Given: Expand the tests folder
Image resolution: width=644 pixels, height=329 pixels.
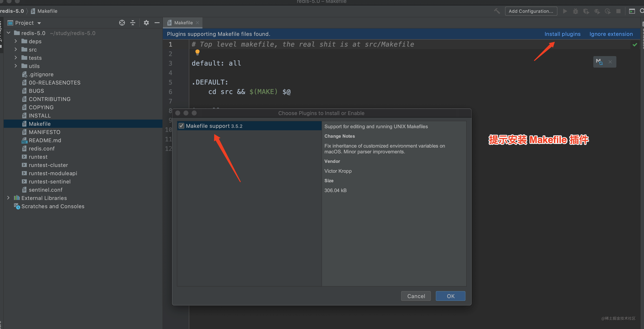Looking at the screenshot, I should 16,58.
